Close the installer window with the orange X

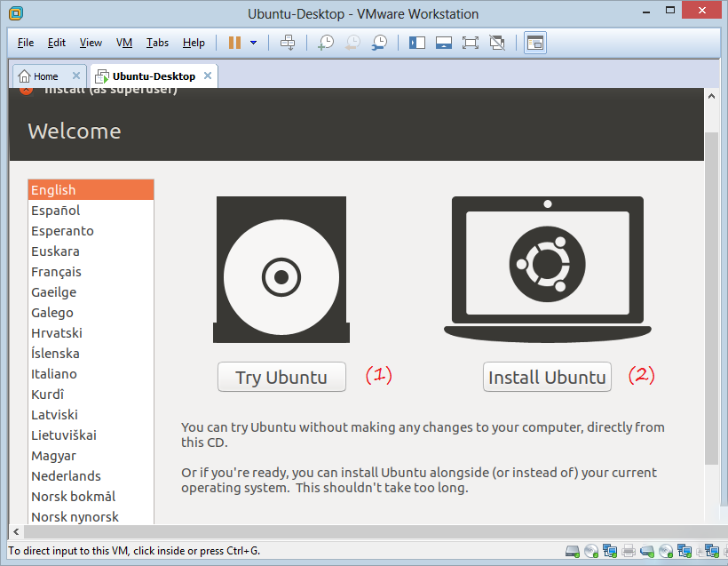[26, 89]
